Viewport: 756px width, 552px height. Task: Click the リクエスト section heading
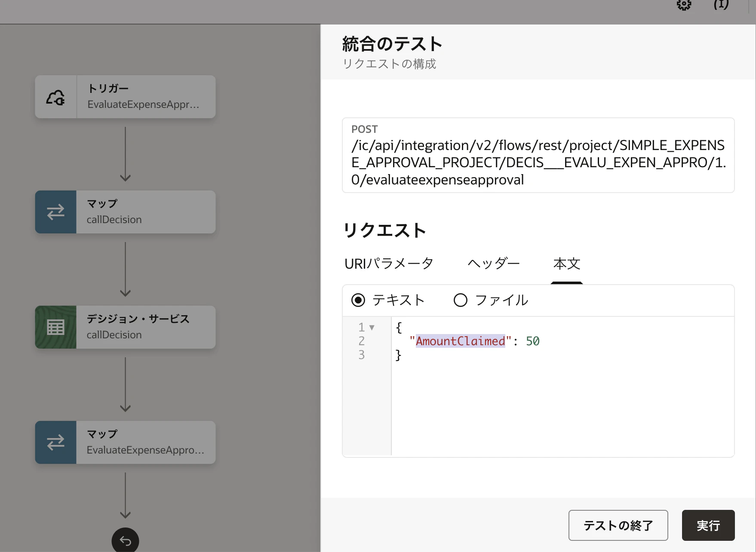384,230
